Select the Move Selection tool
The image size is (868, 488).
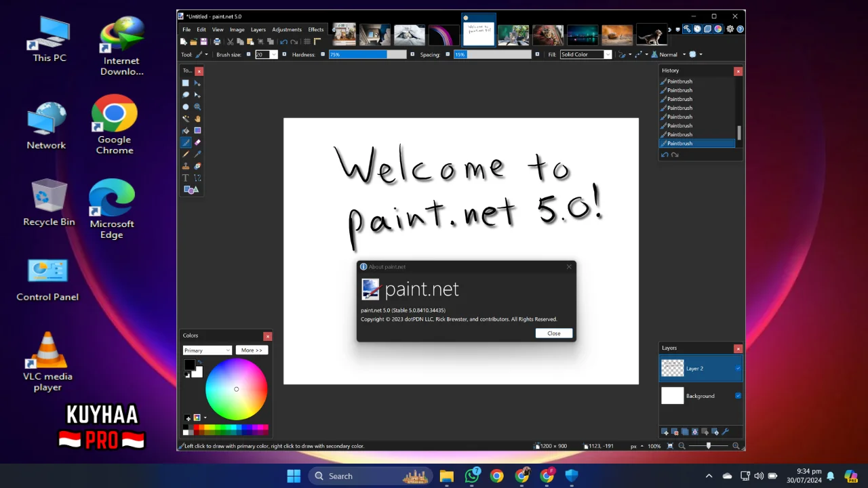(197, 95)
